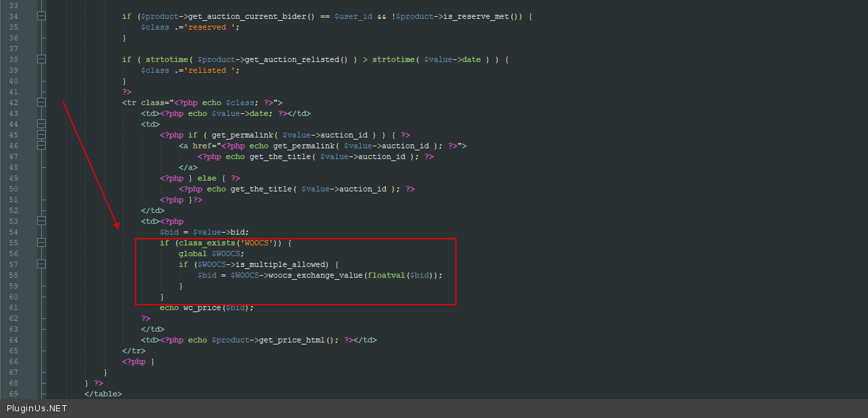Collapse the class_exists block on line 55
Viewport: 868px width, 418px height.
(42, 243)
